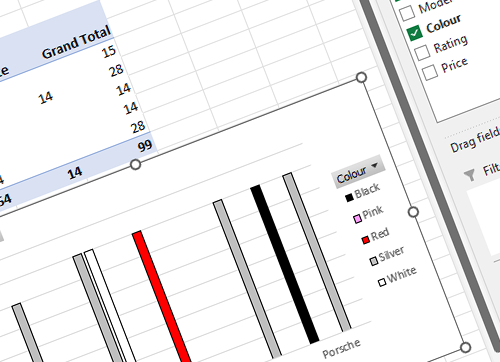
Task: Click the chart's top-right corner handle
Action: pyautogui.click(x=361, y=78)
